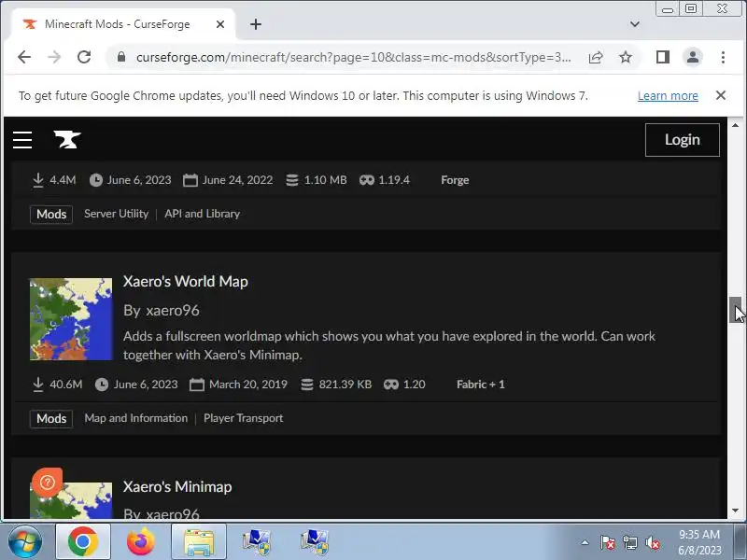This screenshot has width=747, height=560.
Task: Click the Fabric + 1 loader label
Action: click(x=481, y=385)
